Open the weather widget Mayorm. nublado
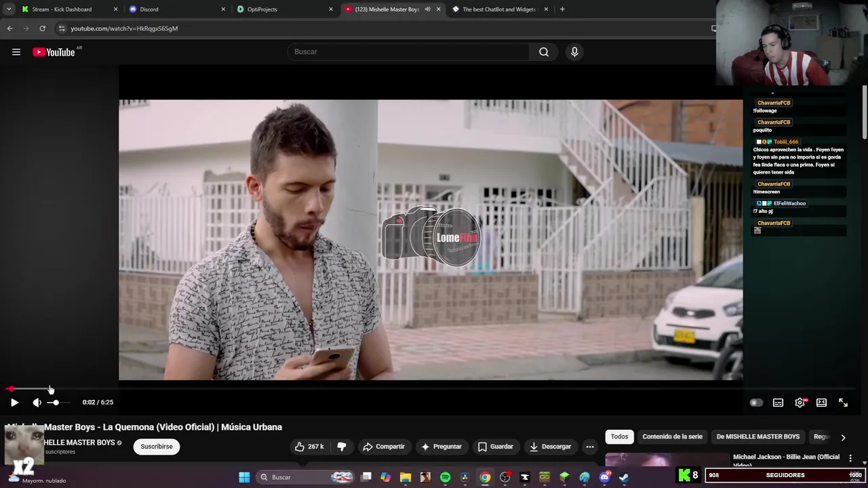The height and width of the screenshot is (488, 868). pyautogui.click(x=37, y=480)
